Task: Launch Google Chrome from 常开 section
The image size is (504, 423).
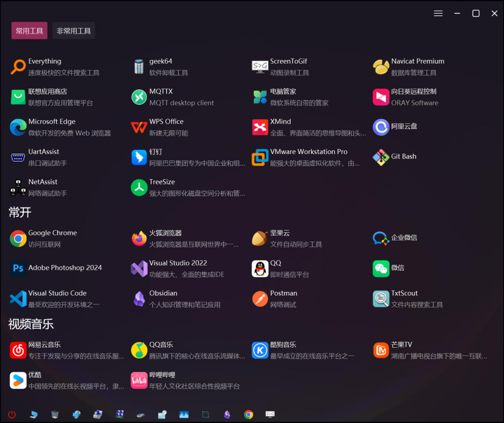Action: [18, 239]
